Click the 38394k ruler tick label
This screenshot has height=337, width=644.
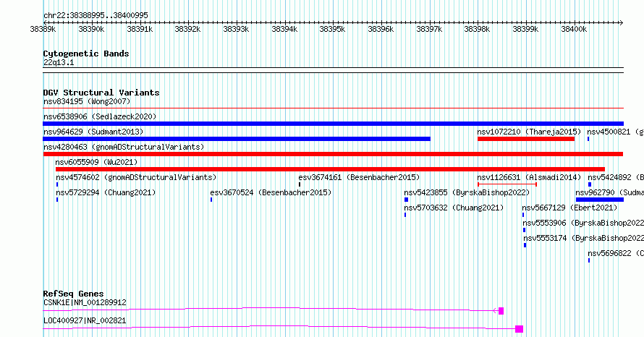tap(284, 30)
